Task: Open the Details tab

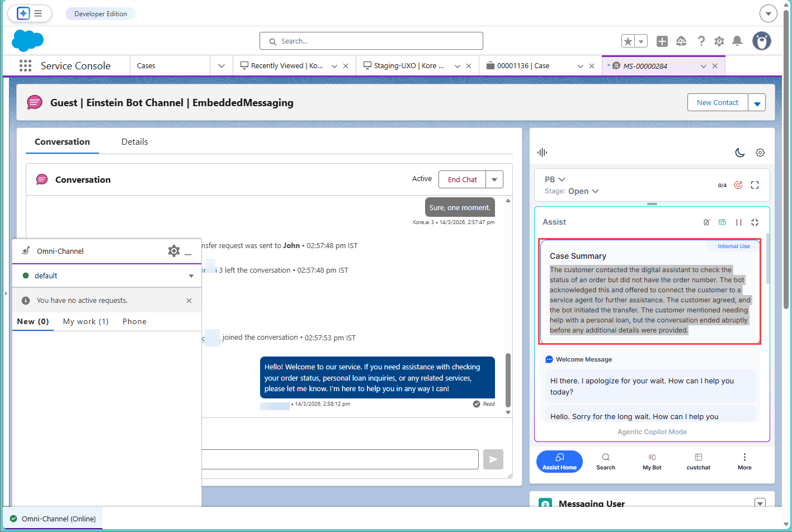Action: pyautogui.click(x=135, y=142)
